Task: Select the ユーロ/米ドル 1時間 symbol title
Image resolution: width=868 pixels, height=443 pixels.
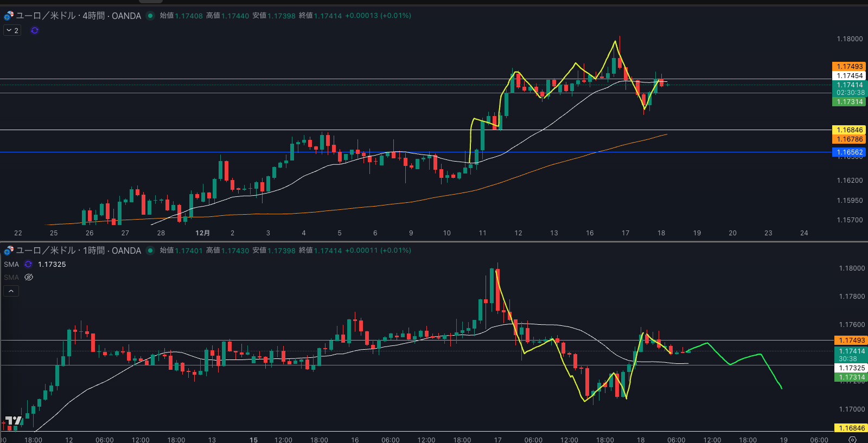Action: (x=79, y=251)
